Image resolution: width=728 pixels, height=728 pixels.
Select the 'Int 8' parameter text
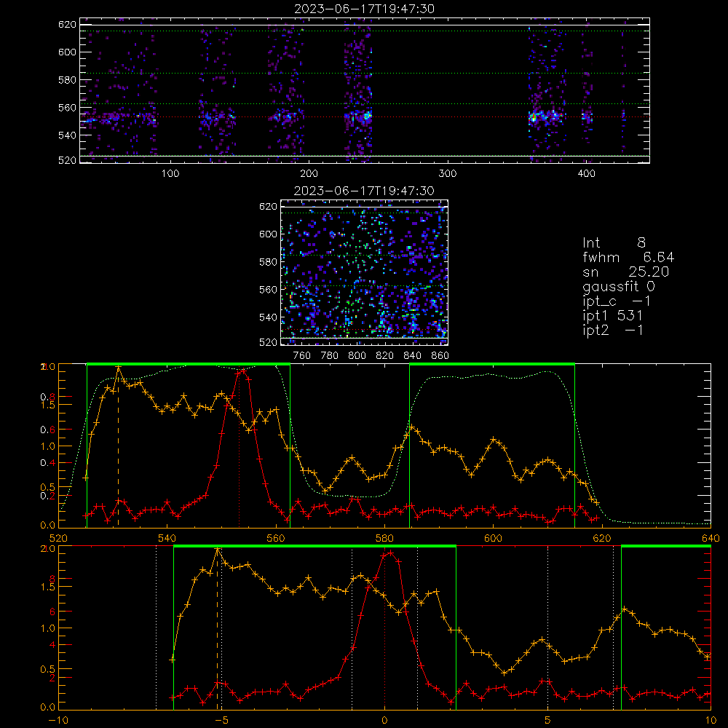614,243
